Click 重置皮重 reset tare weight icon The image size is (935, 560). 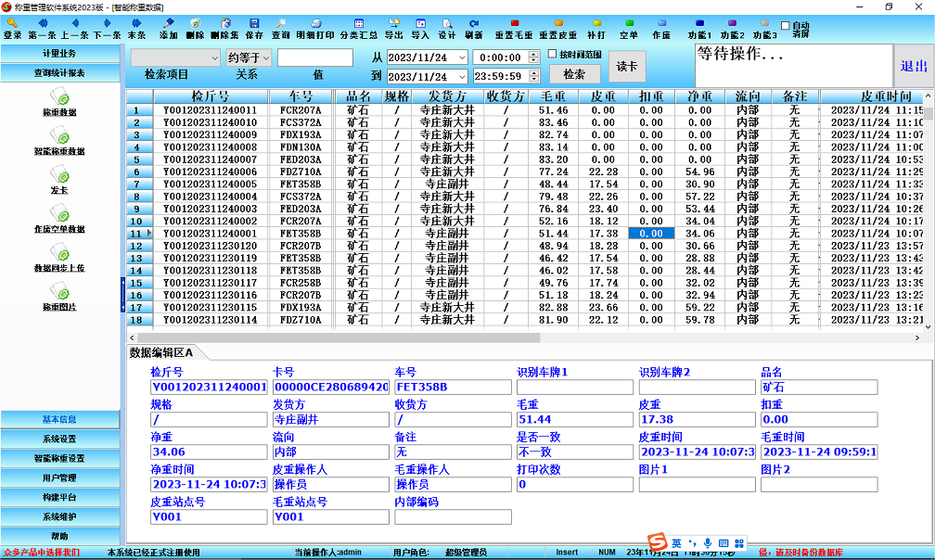pos(558,29)
